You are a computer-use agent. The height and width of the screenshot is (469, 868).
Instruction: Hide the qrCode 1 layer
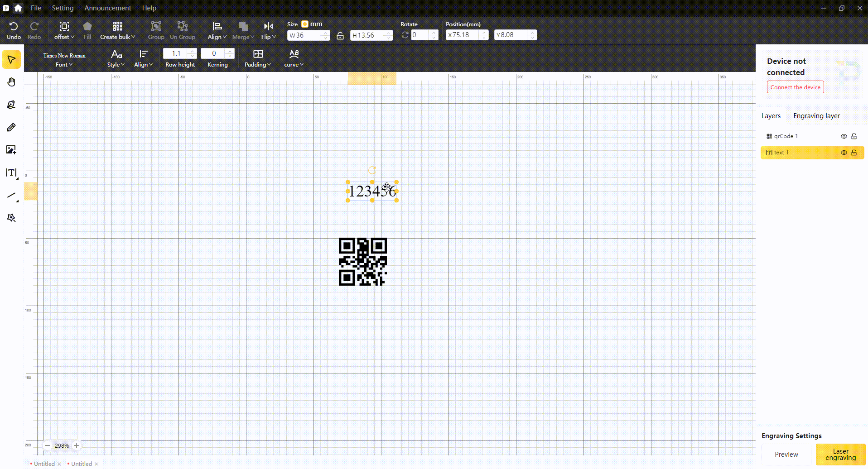point(844,136)
